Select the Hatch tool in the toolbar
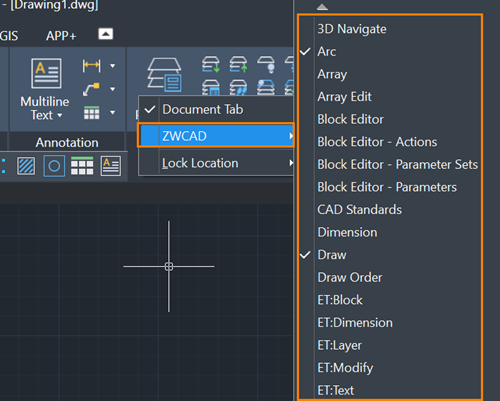This screenshot has height=401, width=500. (x=26, y=166)
